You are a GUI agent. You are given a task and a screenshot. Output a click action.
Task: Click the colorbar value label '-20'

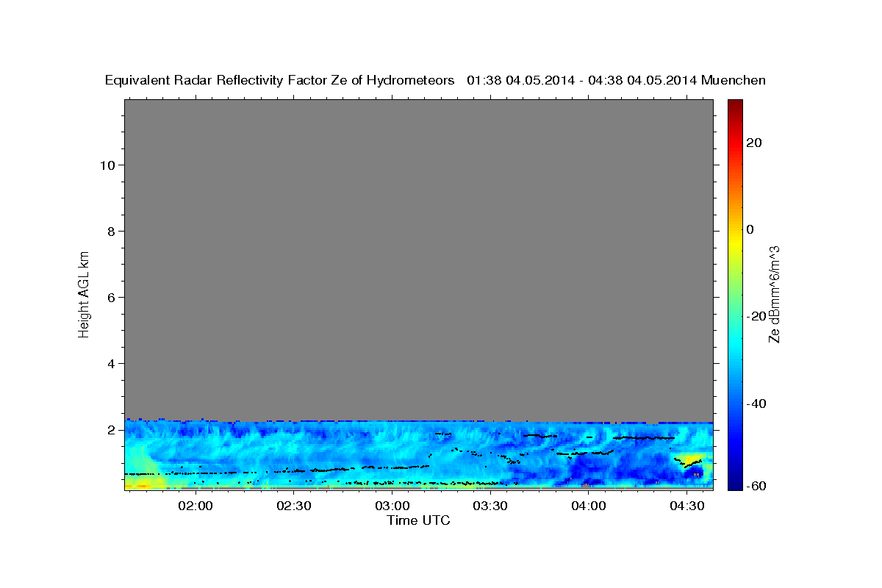pyautogui.click(x=755, y=316)
